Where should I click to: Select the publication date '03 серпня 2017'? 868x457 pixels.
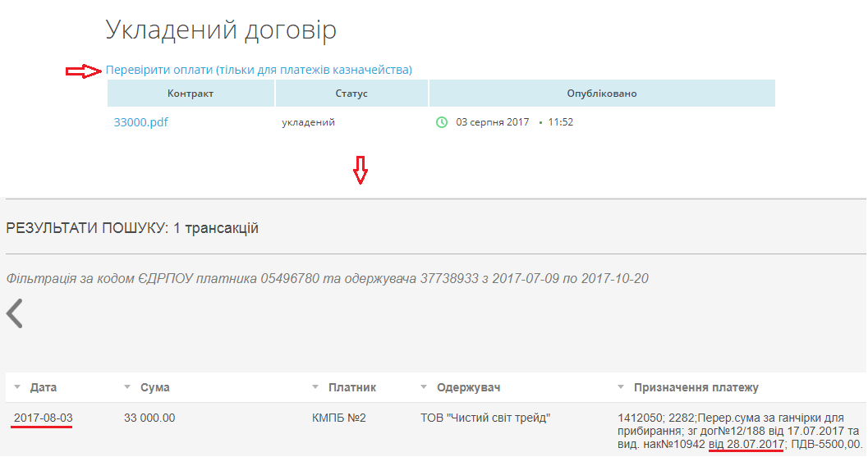pyautogui.click(x=492, y=122)
